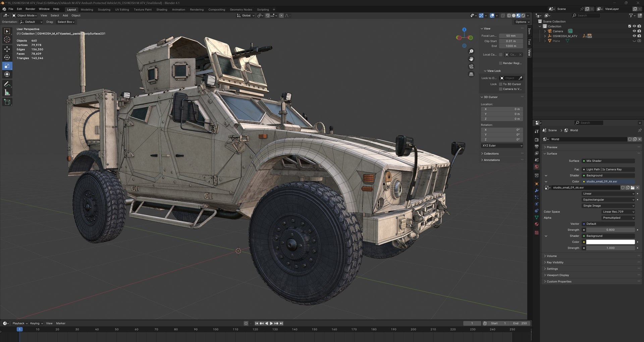Select the Select Box tool

[7, 31]
